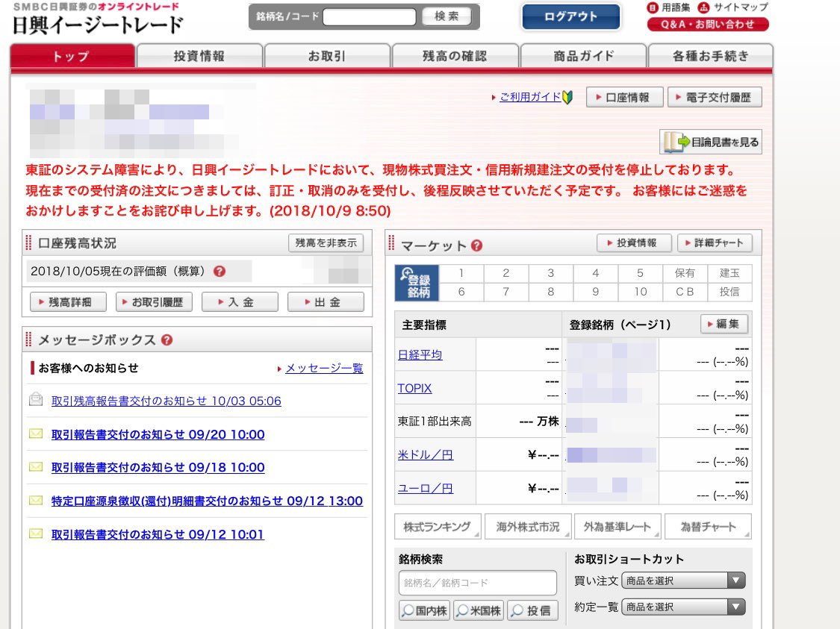Open the 米ドル／円 link
The image size is (840, 629).
(x=426, y=455)
